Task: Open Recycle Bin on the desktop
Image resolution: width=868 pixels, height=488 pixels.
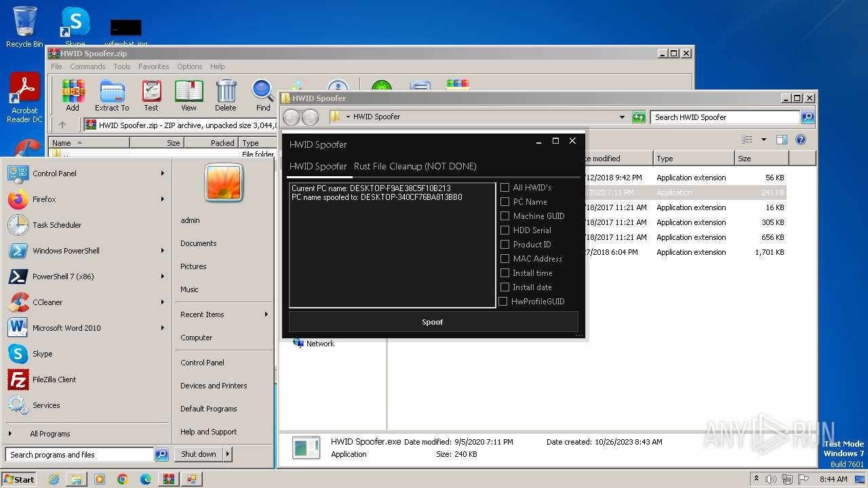Action: click(x=24, y=27)
